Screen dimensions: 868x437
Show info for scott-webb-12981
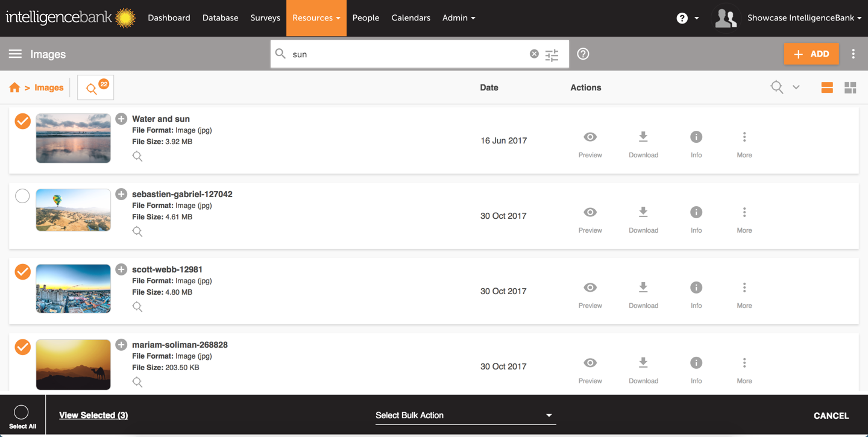pos(696,294)
